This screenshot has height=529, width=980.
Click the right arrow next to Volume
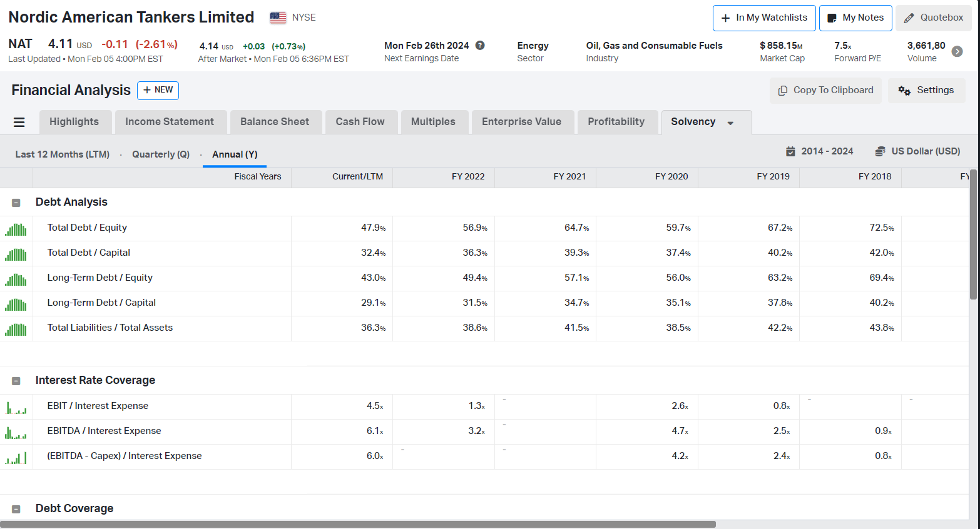[957, 51]
